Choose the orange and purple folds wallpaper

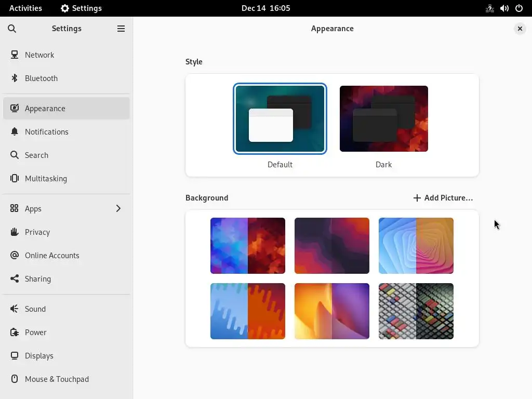click(332, 311)
